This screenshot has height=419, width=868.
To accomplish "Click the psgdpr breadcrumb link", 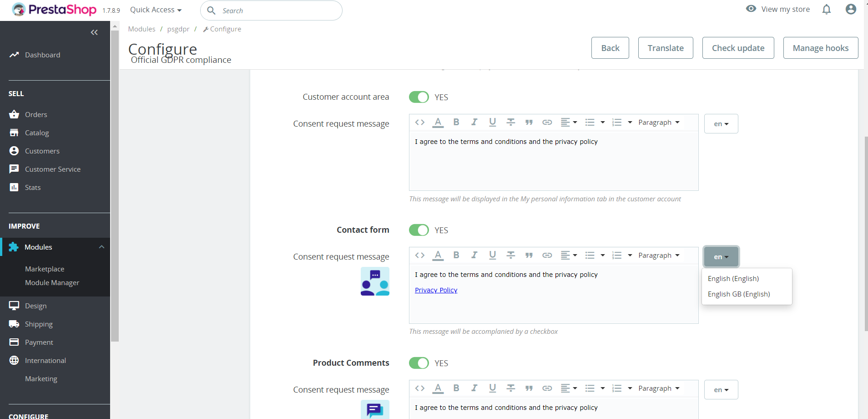I will click(178, 29).
